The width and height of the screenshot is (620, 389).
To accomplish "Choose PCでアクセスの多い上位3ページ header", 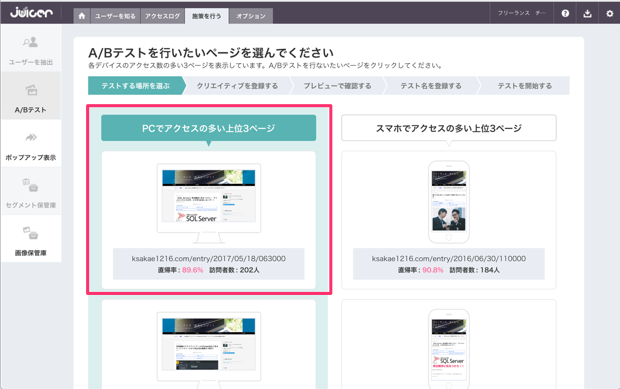I will point(208,128).
